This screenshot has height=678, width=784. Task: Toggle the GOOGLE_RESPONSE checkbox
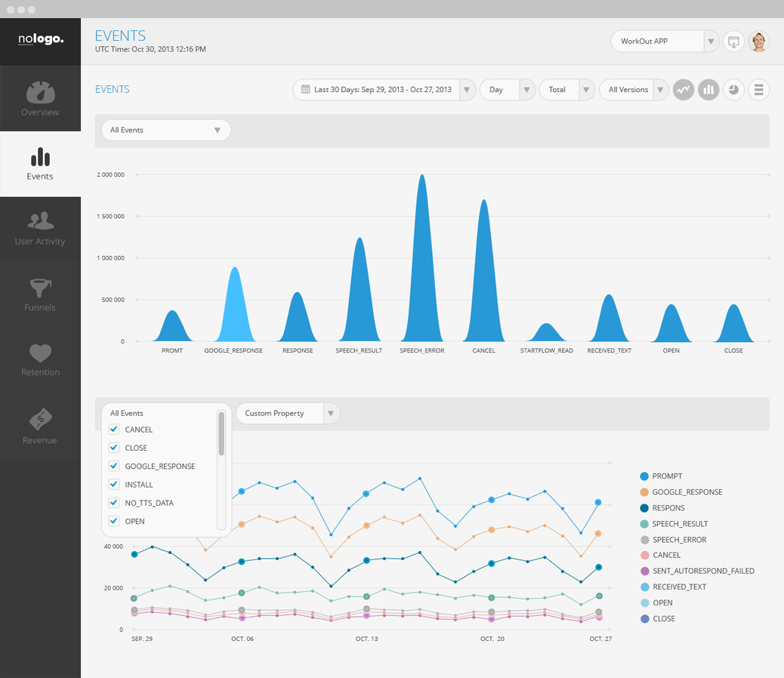click(x=114, y=467)
